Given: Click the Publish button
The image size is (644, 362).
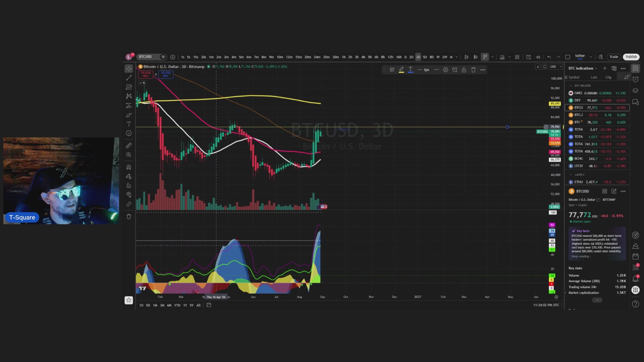Looking at the screenshot, I should click(x=631, y=57).
